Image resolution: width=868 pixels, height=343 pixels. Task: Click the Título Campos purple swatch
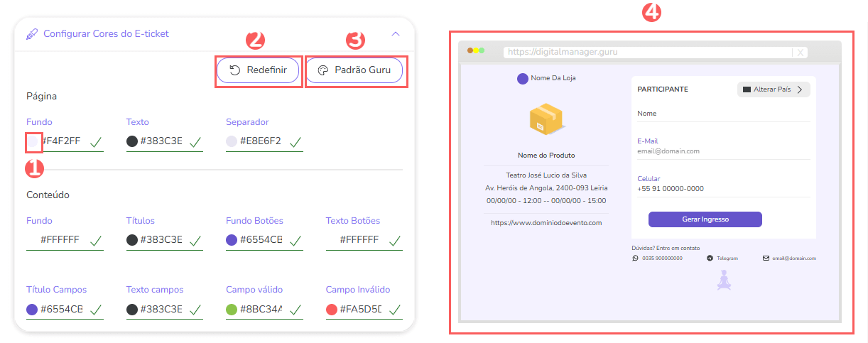click(32, 310)
